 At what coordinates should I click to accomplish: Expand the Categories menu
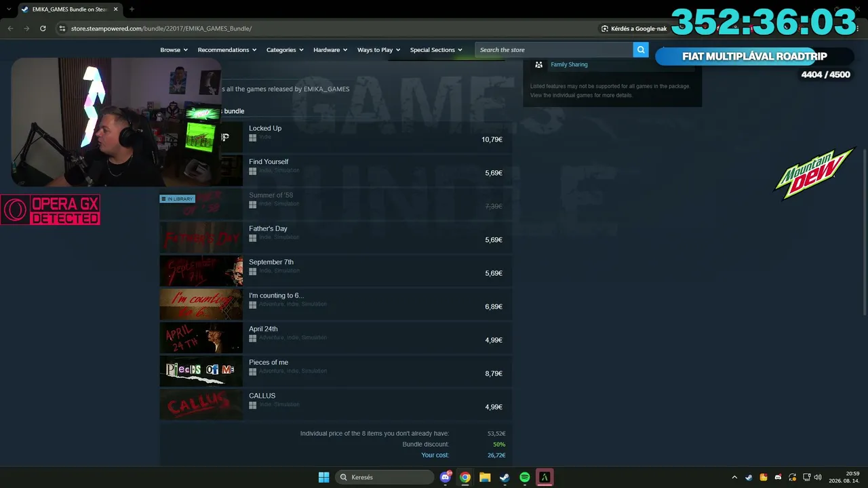tap(285, 49)
